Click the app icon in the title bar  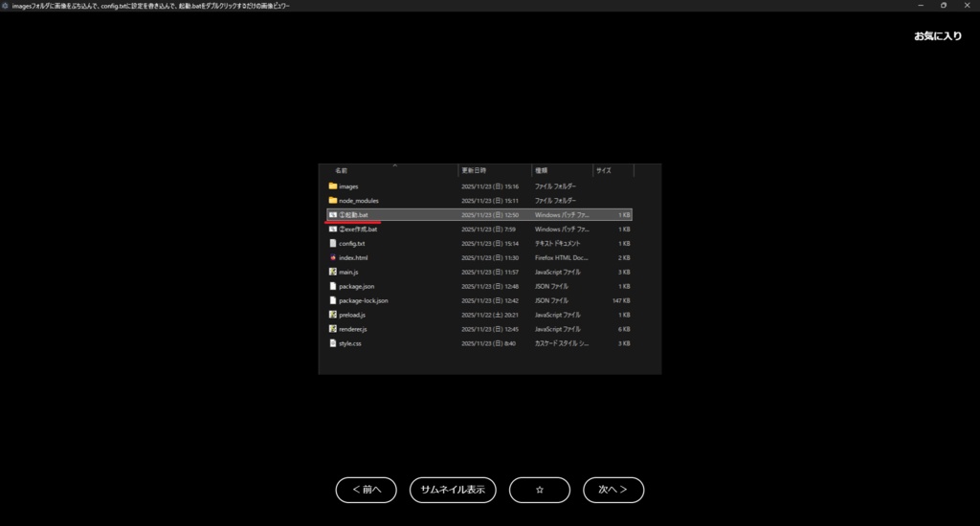coord(5,6)
